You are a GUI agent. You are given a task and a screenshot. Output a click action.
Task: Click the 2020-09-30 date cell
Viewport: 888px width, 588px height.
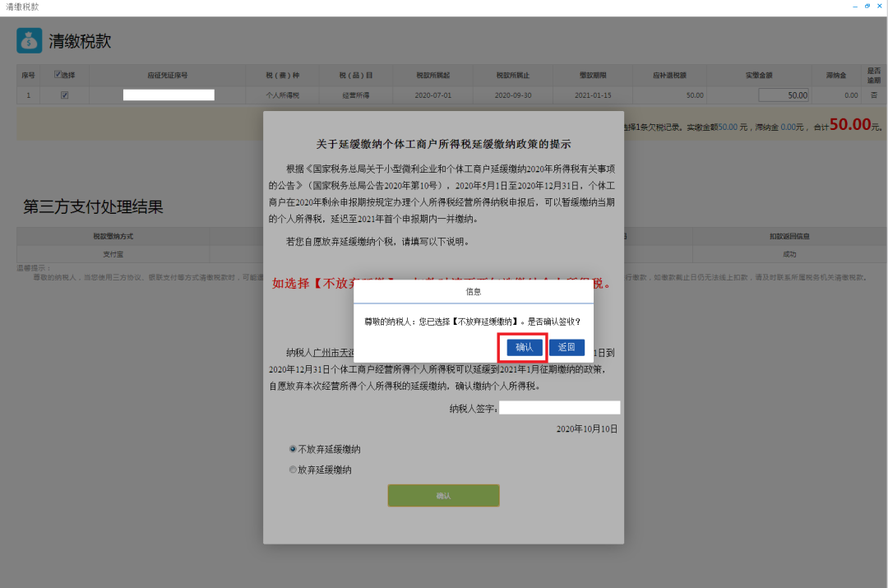tap(513, 95)
